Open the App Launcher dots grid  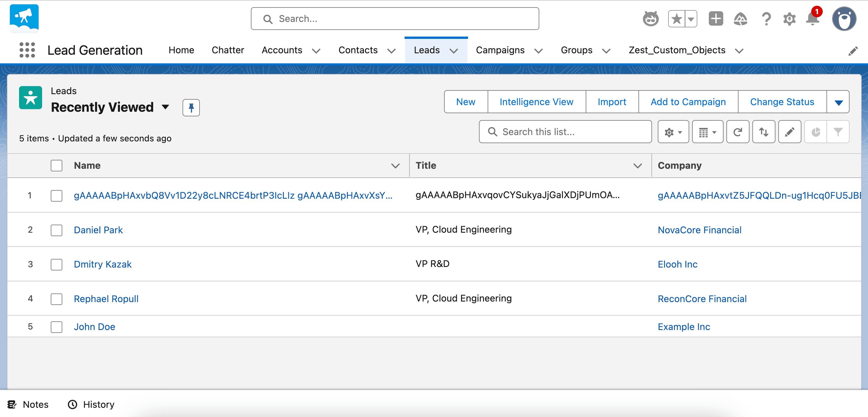27,50
